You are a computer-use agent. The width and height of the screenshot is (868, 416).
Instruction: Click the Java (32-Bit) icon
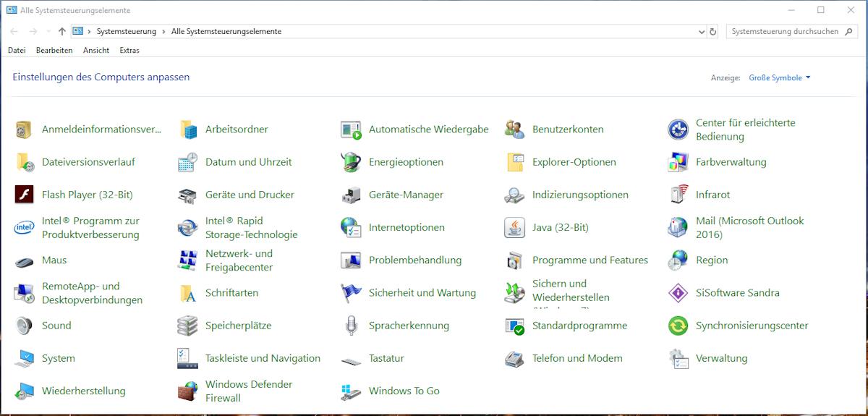(514, 227)
